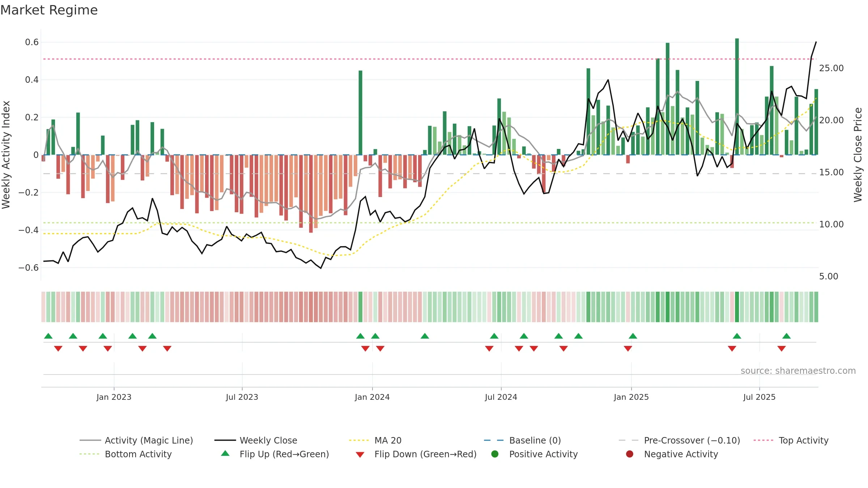Toggle Pre-Crossover (−0.10) legend entry
This screenshot has width=868, height=488.
[679, 440]
